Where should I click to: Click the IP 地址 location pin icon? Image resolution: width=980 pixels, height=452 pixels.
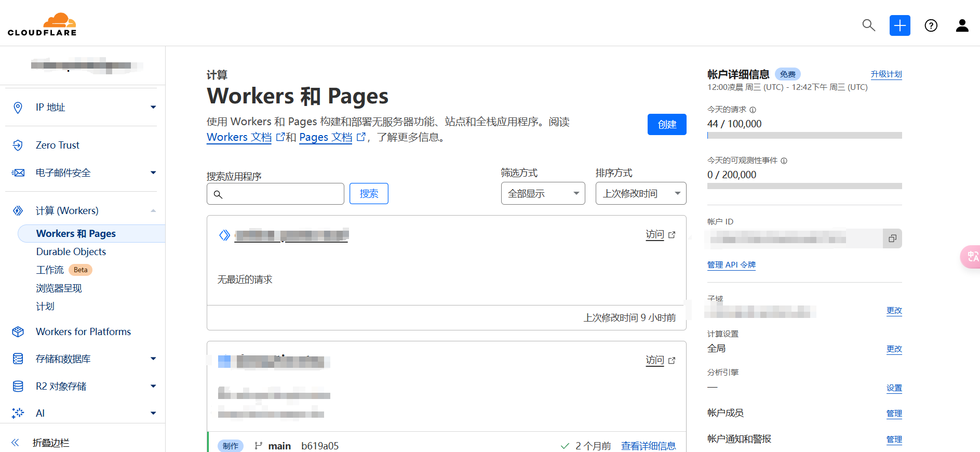pos(18,108)
